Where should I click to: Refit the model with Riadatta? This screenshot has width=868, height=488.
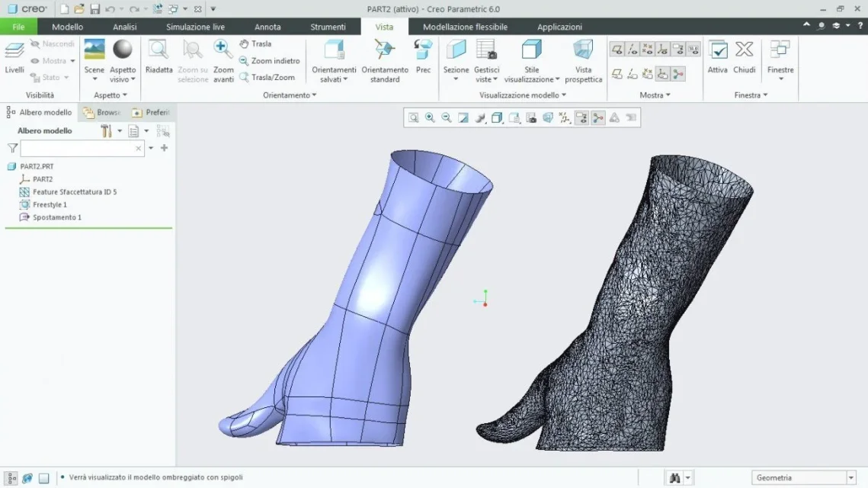[159, 57]
